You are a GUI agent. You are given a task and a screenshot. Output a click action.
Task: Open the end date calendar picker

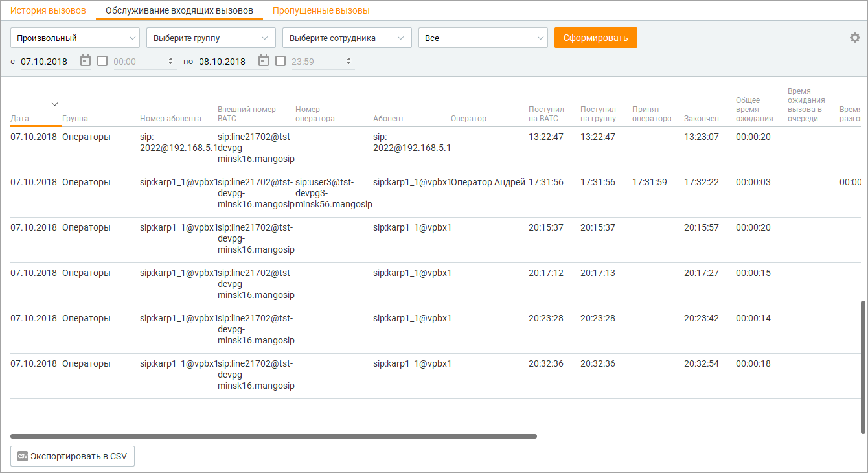click(263, 61)
